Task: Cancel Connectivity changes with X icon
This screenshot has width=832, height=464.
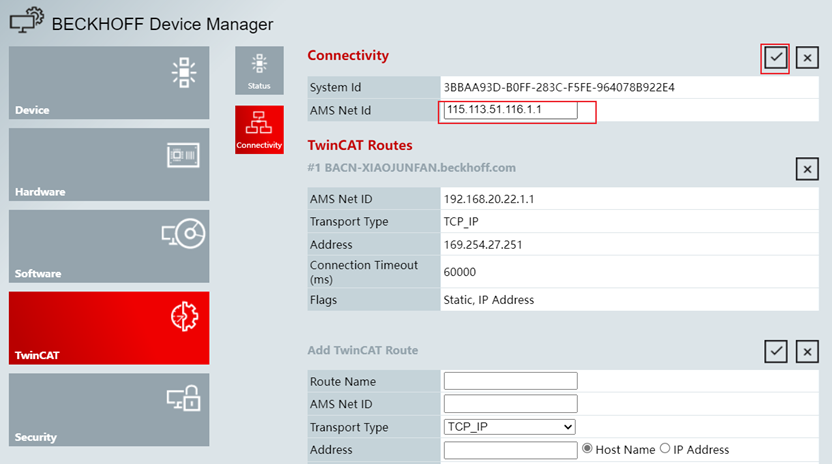Action: point(807,57)
